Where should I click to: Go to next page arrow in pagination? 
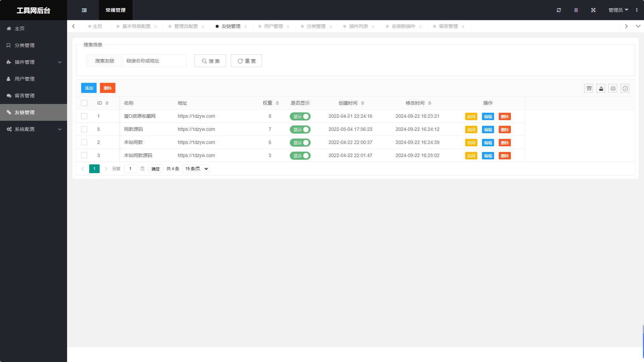[x=106, y=169]
